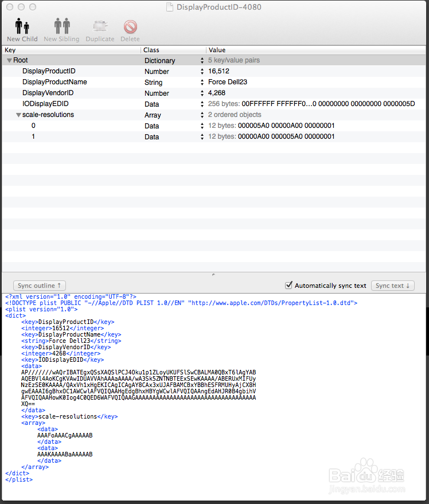
Task: Click the Value column header
Action: [x=316, y=50]
